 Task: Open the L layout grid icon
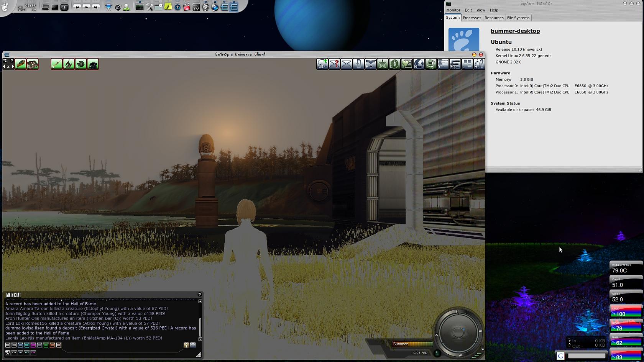pyautogui.click(x=467, y=64)
